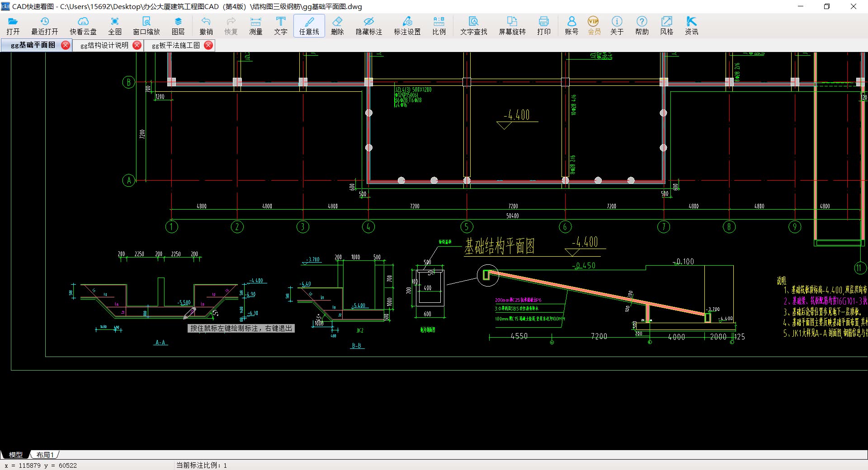
Task: Open the 资讯 news page
Action: coord(691,26)
